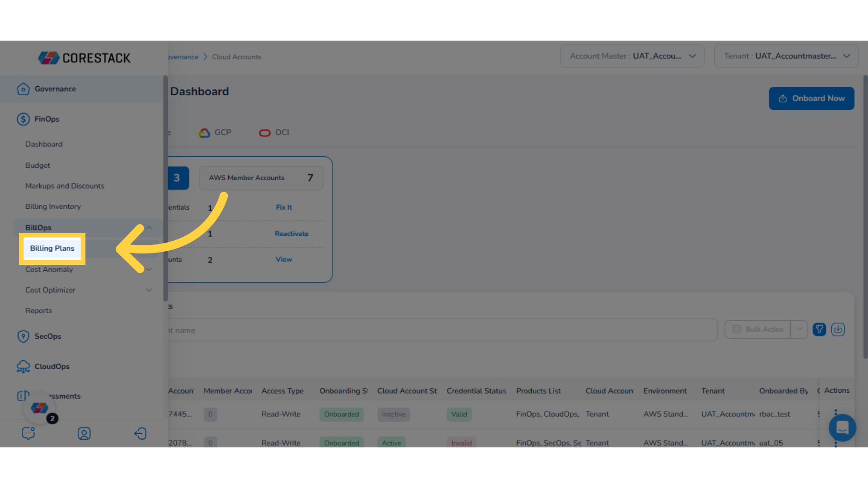Screen dimensions: 868x488
Task: Open Billing Plans in sidebar
Action: click(52, 249)
